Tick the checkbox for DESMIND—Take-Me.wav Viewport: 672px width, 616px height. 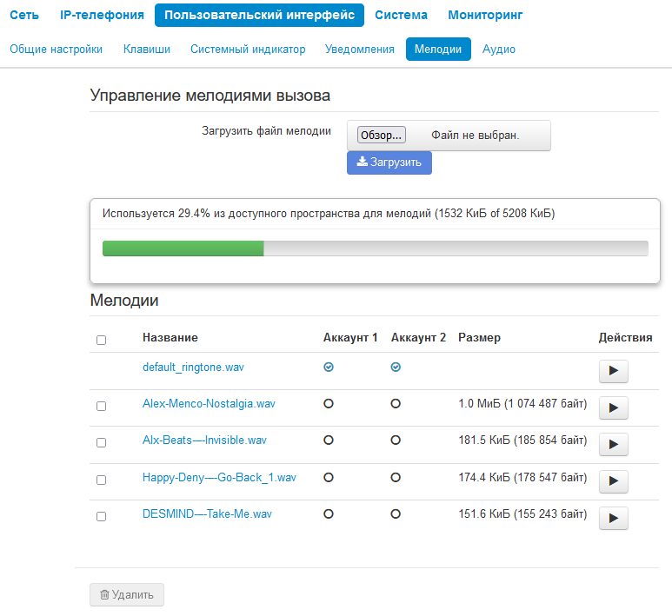tap(101, 517)
